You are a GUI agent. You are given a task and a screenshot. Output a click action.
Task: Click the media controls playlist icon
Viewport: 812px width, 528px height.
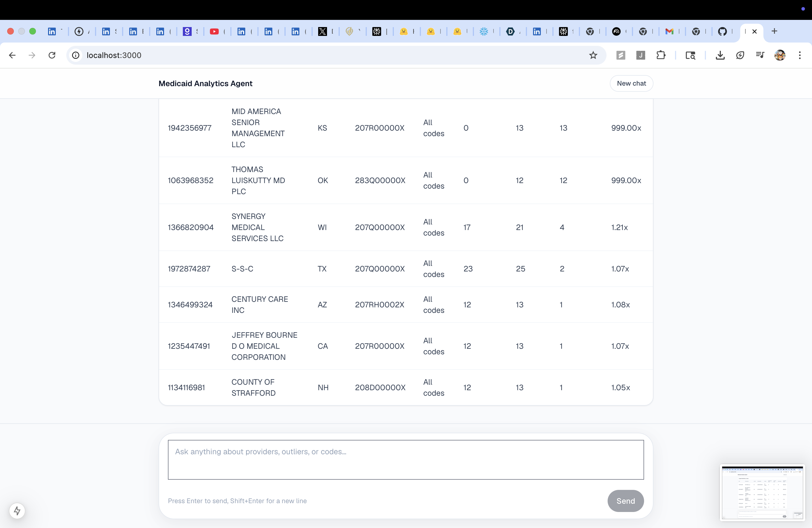click(x=760, y=55)
